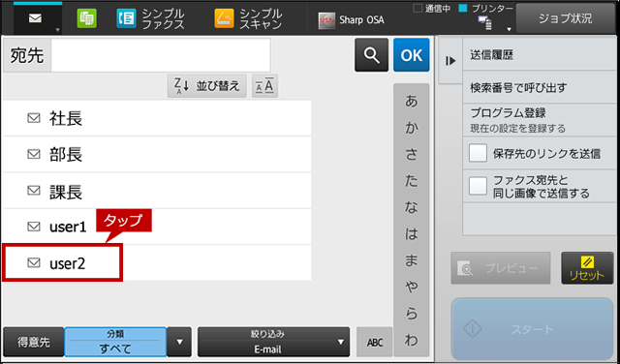This screenshot has width=620, height=364.
Task: Switch to シンプルスキャン mode
Action: tap(249, 18)
